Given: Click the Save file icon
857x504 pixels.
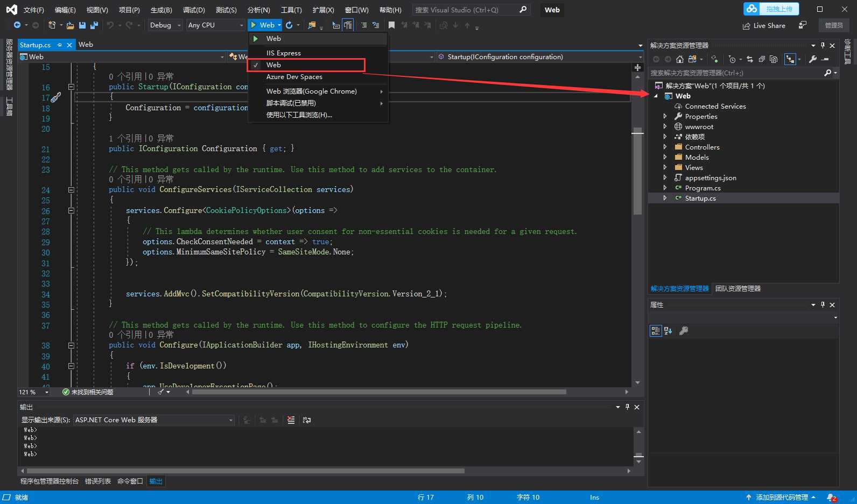Looking at the screenshot, I should [x=82, y=25].
